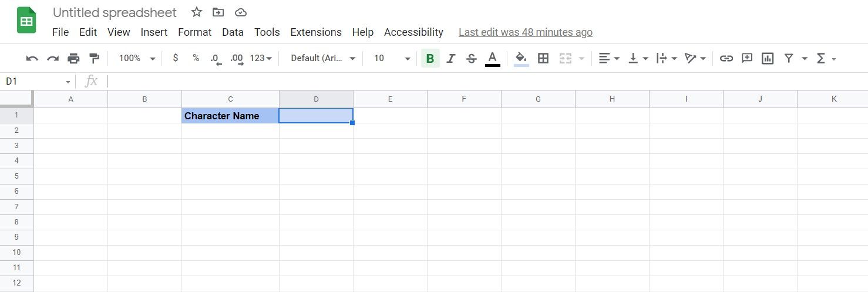Toggle bold formatting
Viewport: 868px width, 292px height.
[430, 58]
